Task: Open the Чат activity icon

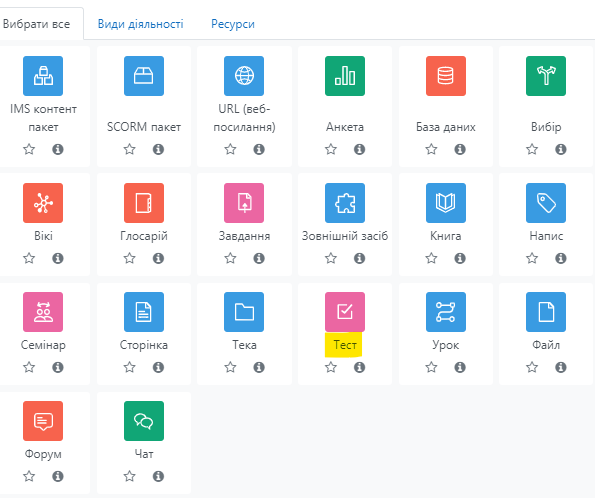Action: point(144,421)
